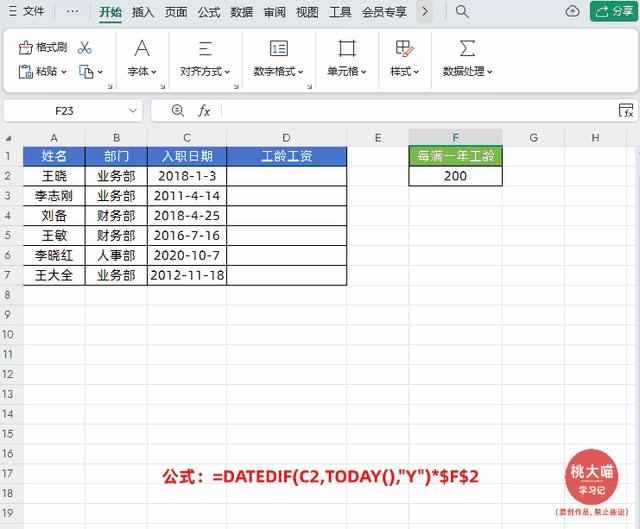Open the 页面 tab

tap(176, 12)
